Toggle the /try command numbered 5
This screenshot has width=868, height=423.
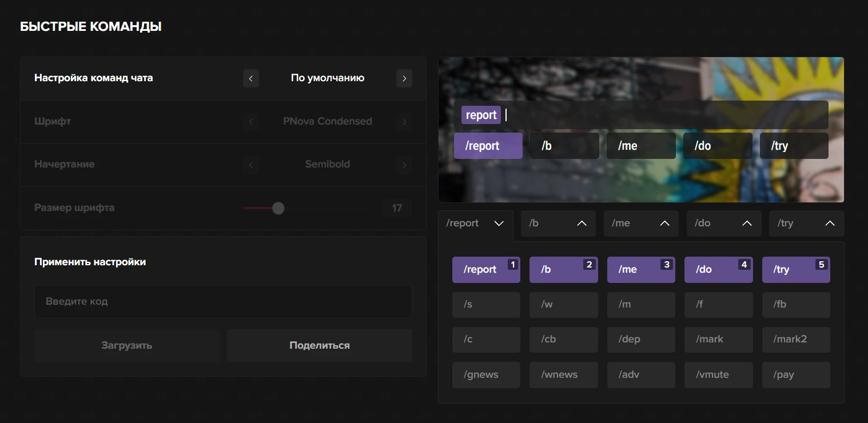[795, 270]
